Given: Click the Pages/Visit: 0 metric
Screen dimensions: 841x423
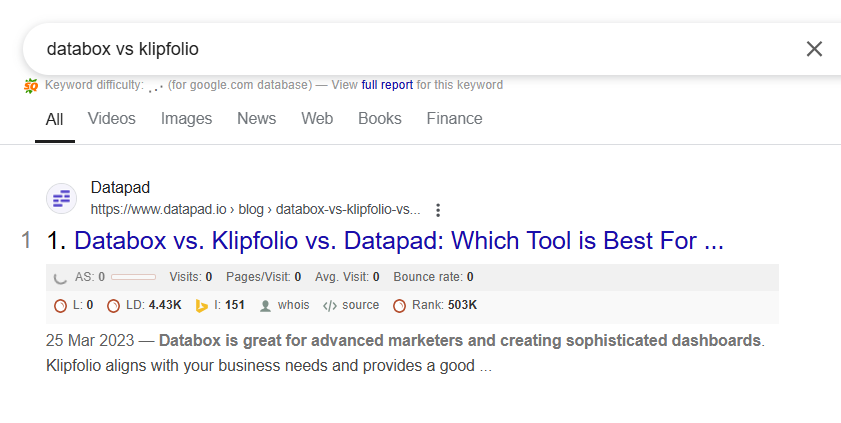Looking at the screenshot, I should pos(263,277).
